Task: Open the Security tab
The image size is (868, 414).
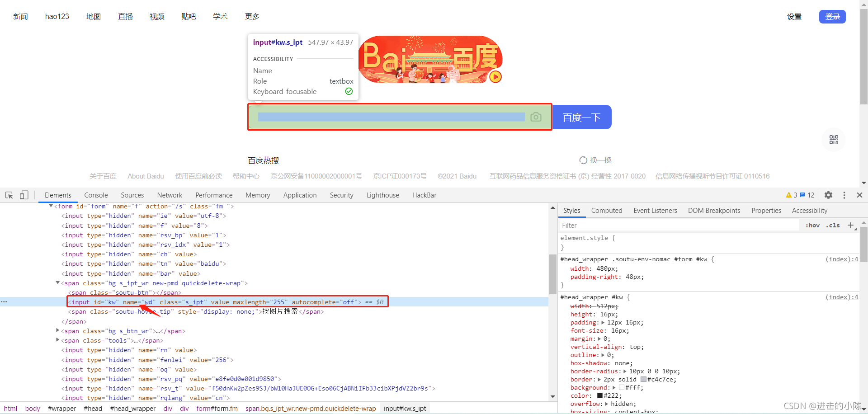Action: pos(341,195)
